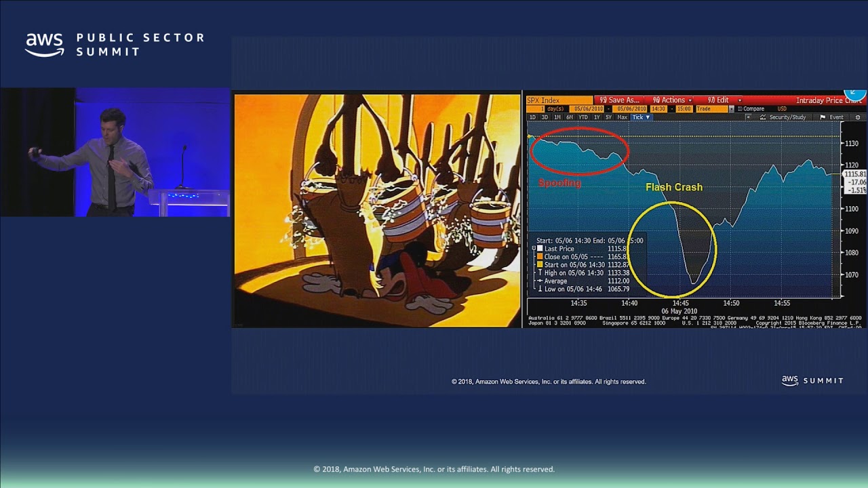Click the 14:35 time axis label

click(x=578, y=303)
